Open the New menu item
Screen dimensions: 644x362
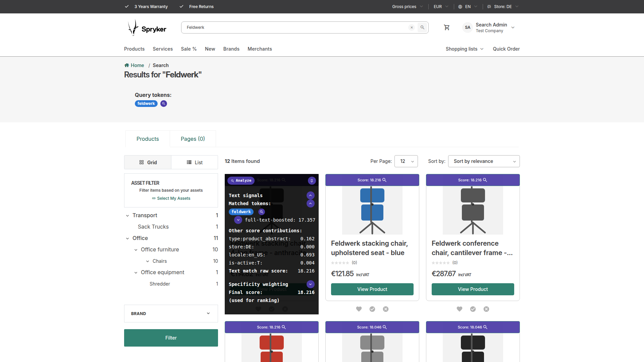210,49
